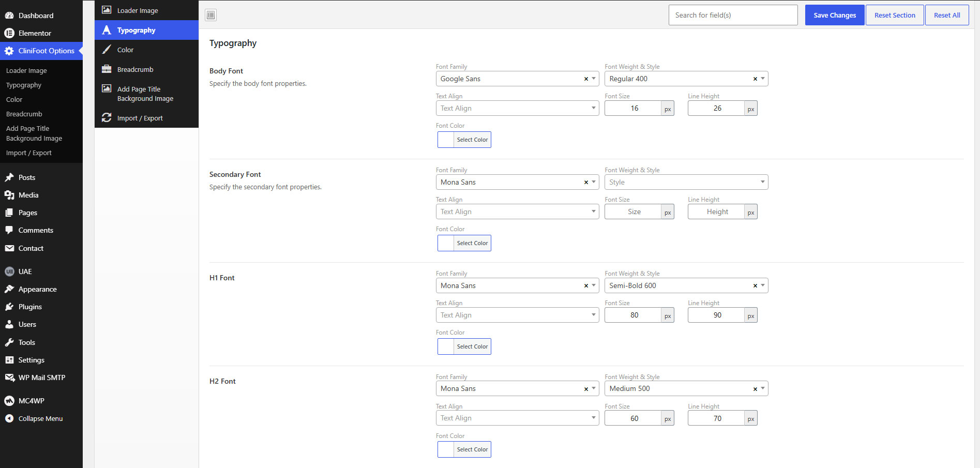Viewport: 980px width, 468px height.
Task: Click the Color brush icon
Action: 107,50
